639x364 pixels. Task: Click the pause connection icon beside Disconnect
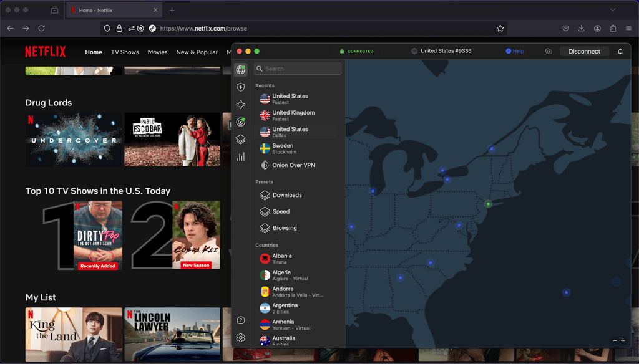tap(549, 51)
